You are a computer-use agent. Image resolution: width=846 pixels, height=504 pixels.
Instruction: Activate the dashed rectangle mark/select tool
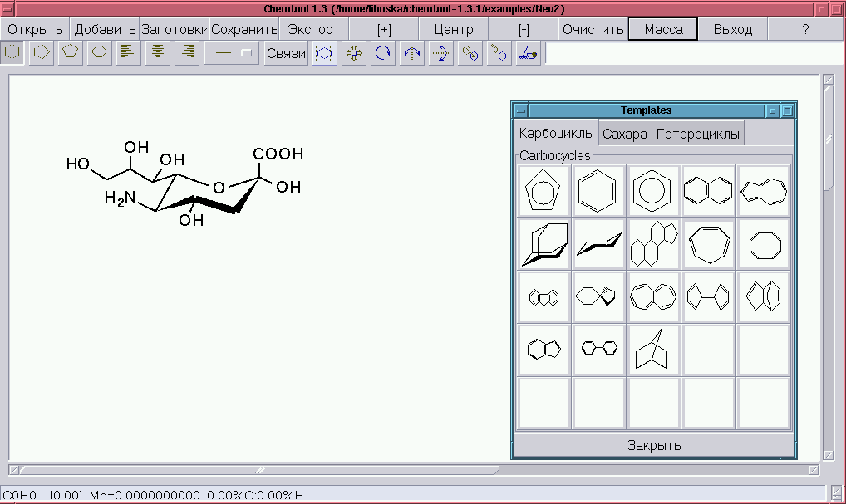point(324,53)
